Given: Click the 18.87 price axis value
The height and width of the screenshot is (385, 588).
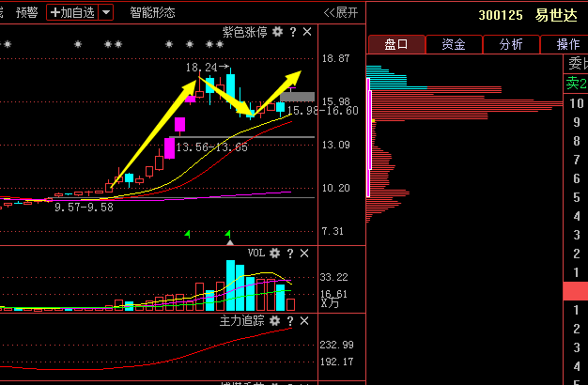Looking at the screenshot, I should 335,58.
